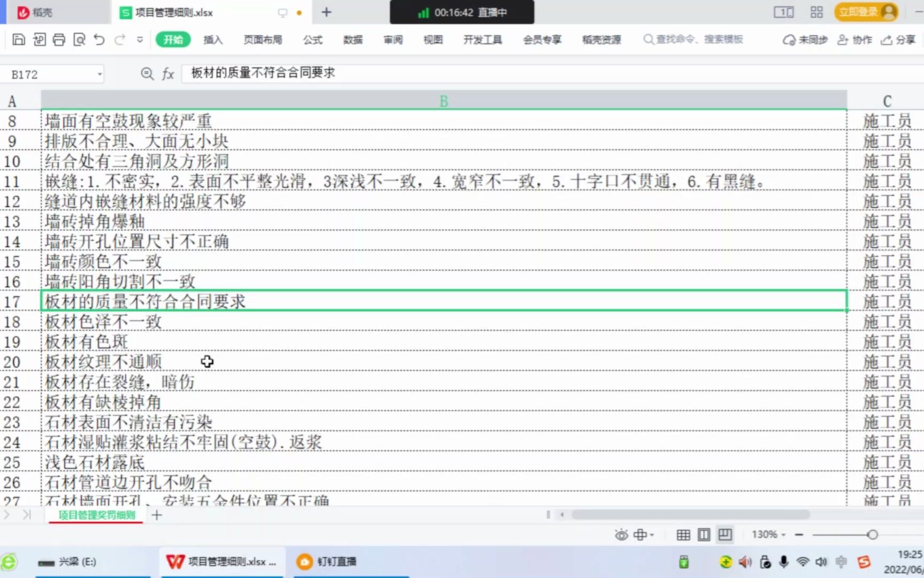Select cell with 墙砖掉角爆釉
924x578 pixels.
444,222
